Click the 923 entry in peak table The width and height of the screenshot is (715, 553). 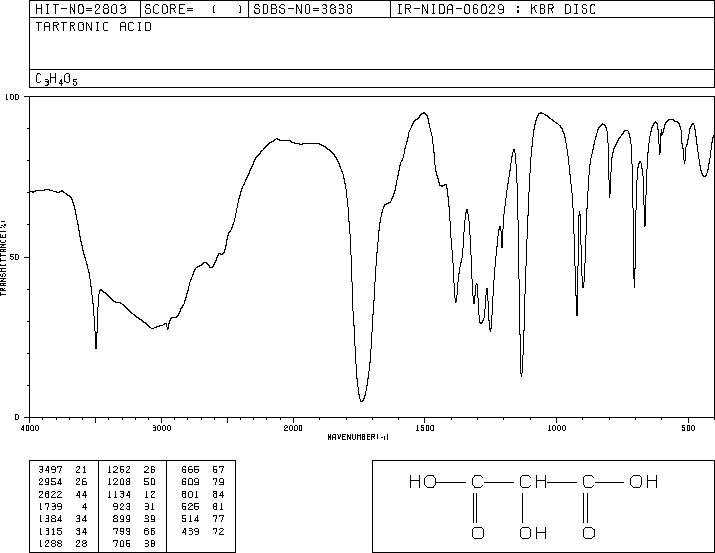tap(121, 506)
